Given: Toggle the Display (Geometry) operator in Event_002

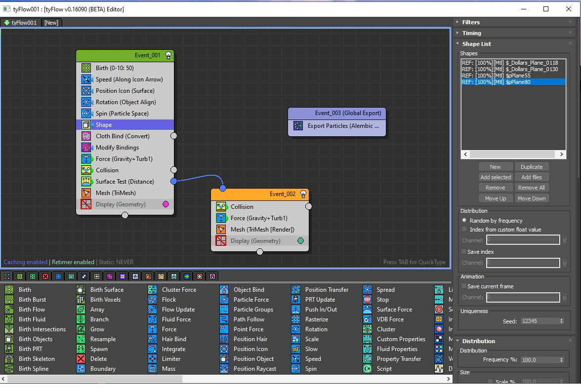Looking at the screenshot, I should click(x=221, y=241).
